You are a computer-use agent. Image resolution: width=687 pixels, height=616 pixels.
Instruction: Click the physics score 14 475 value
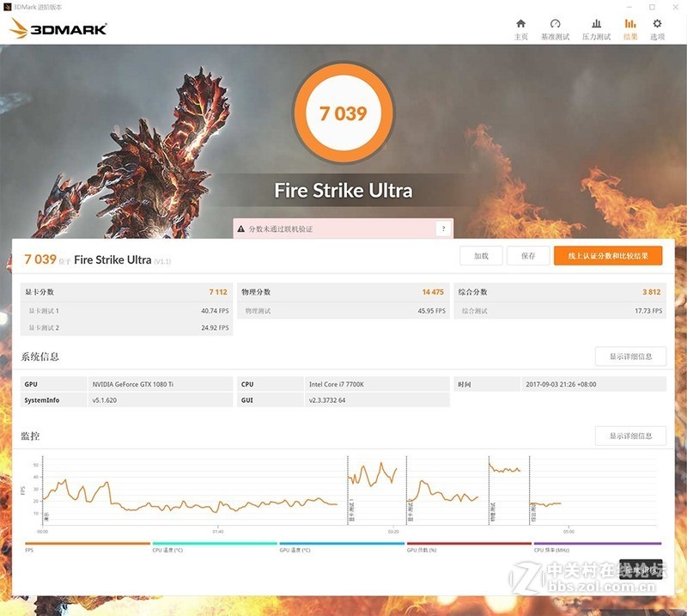(x=433, y=292)
